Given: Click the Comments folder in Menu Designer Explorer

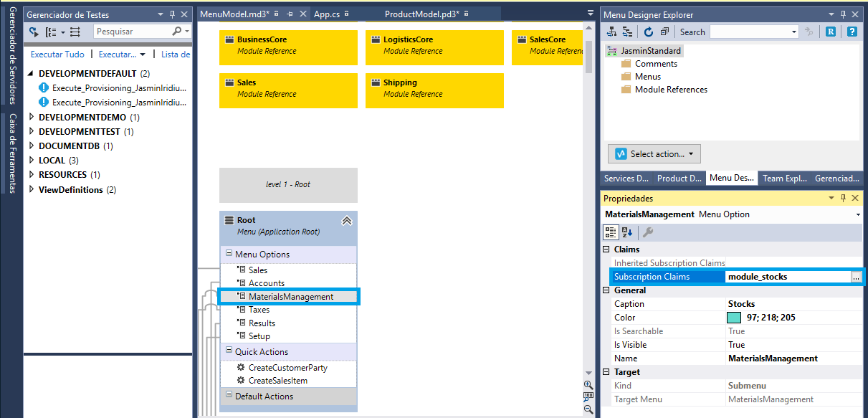Looking at the screenshot, I should point(649,64).
